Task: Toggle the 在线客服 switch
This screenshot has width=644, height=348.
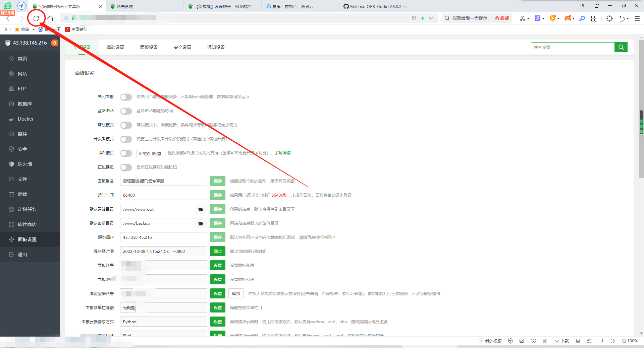Action: (x=126, y=167)
